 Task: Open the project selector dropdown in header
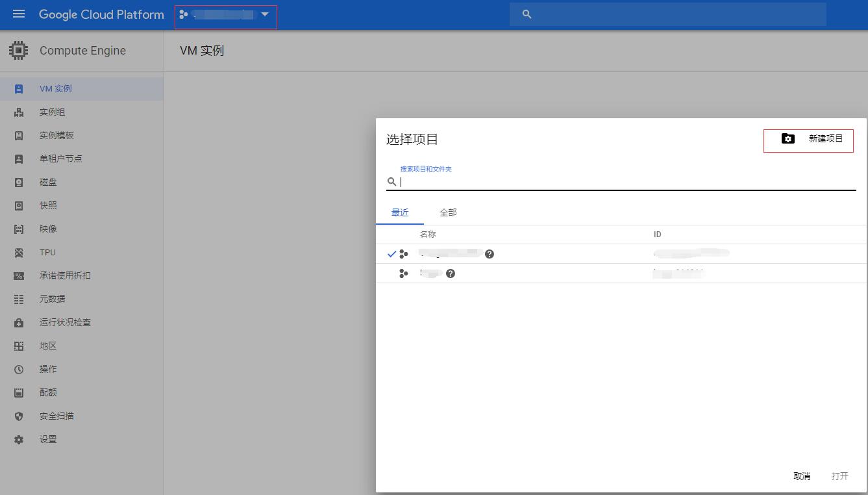[x=225, y=14]
